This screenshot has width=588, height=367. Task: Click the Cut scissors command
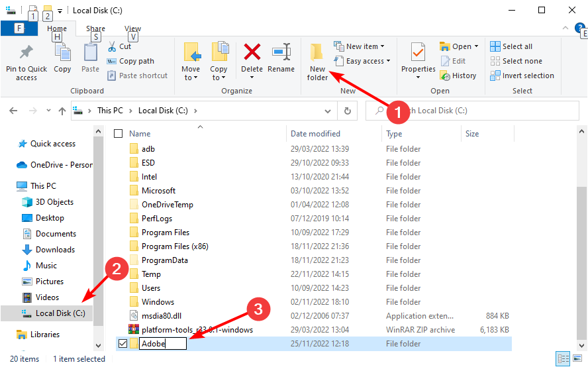[119, 46]
